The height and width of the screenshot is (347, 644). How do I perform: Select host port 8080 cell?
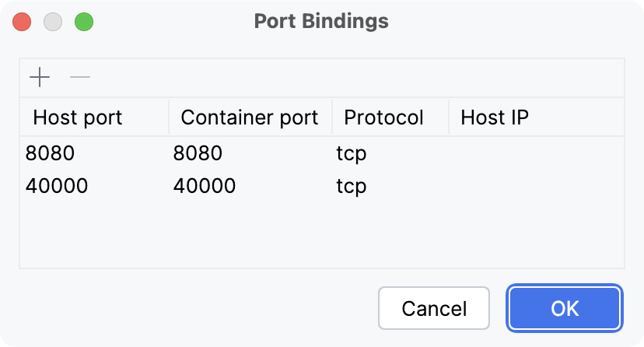pyautogui.click(x=51, y=154)
